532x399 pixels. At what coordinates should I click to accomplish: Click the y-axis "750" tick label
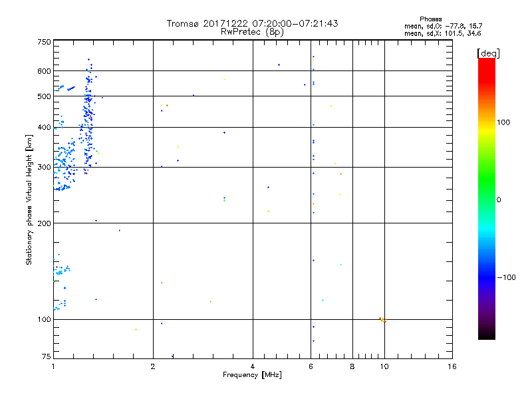[x=45, y=42]
